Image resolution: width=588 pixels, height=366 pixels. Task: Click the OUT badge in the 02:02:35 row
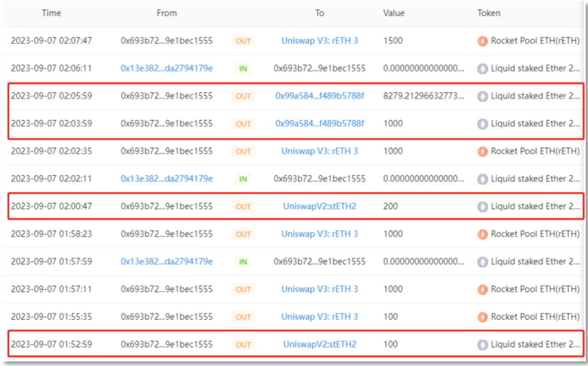click(243, 151)
